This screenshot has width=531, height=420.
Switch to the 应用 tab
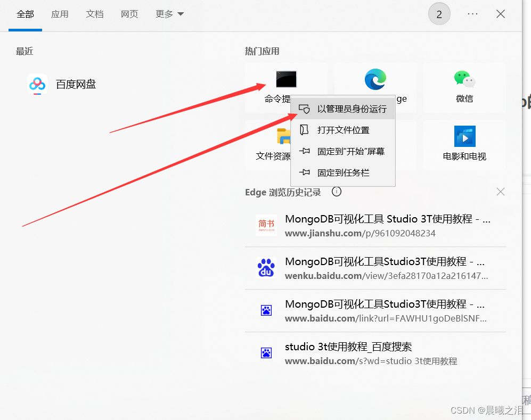(x=60, y=14)
